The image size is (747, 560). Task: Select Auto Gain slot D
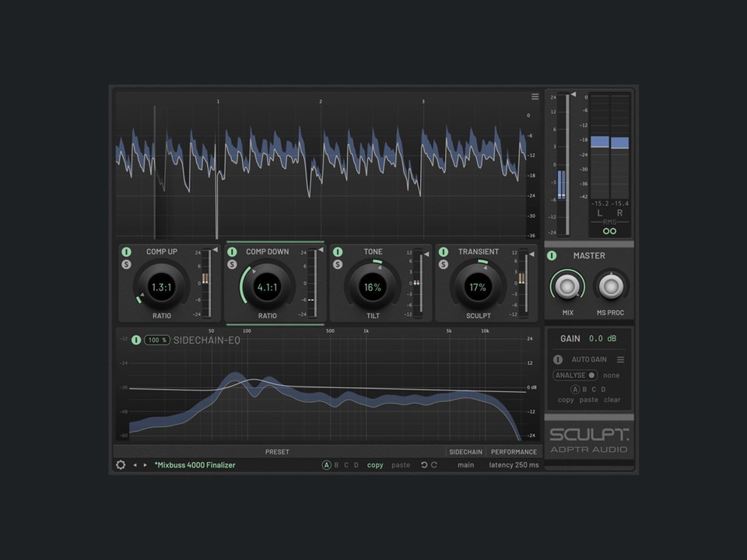(x=603, y=389)
